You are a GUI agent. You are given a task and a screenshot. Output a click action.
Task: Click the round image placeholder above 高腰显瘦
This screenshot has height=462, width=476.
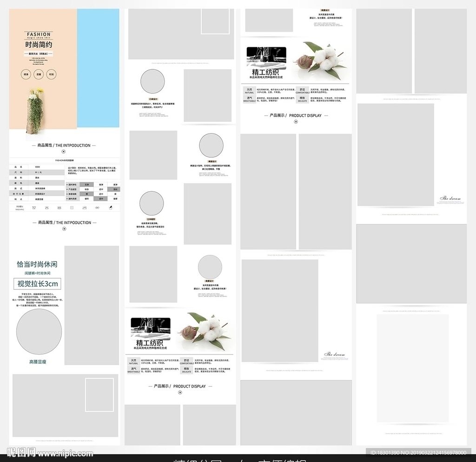pyautogui.click(x=39, y=332)
